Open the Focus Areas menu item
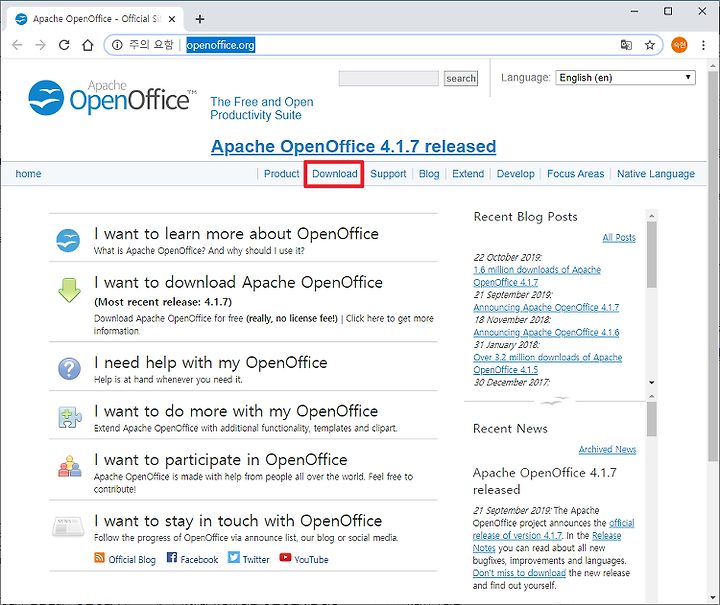Viewport: 720px width, 605px height. [575, 174]
